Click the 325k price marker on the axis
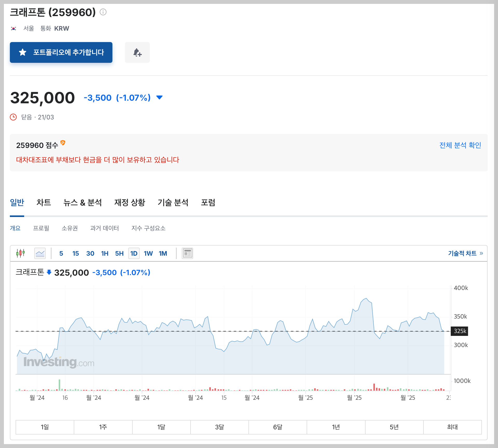This screenshot has height=448, width=498. tap(459, 331)
